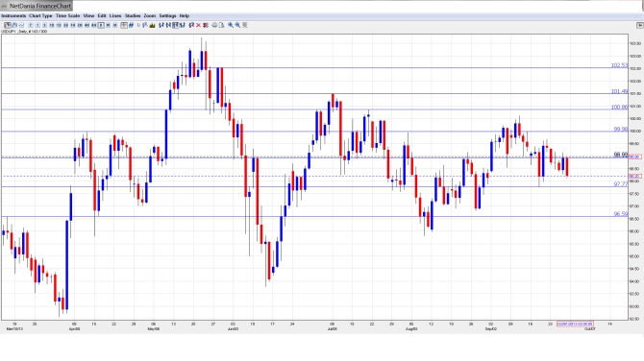Click the zoom in magnifier icon
This screenshot has height=361, width=644.
231,25
